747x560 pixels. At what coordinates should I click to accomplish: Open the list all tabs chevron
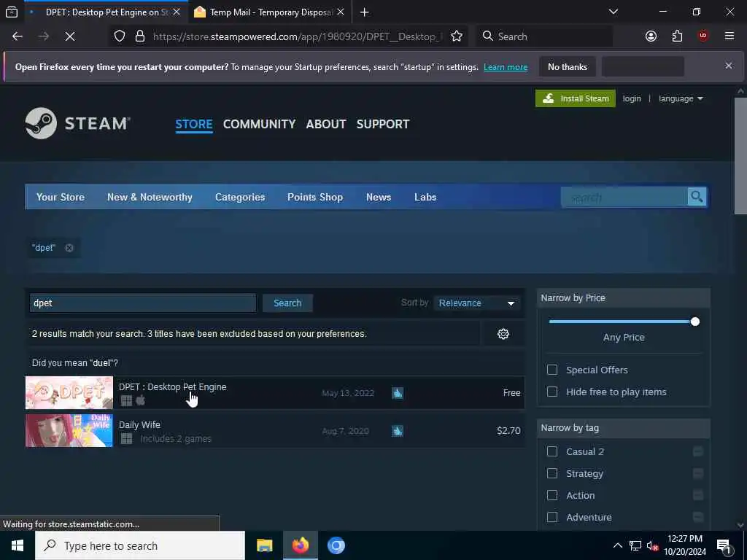[x=613, y=12]
